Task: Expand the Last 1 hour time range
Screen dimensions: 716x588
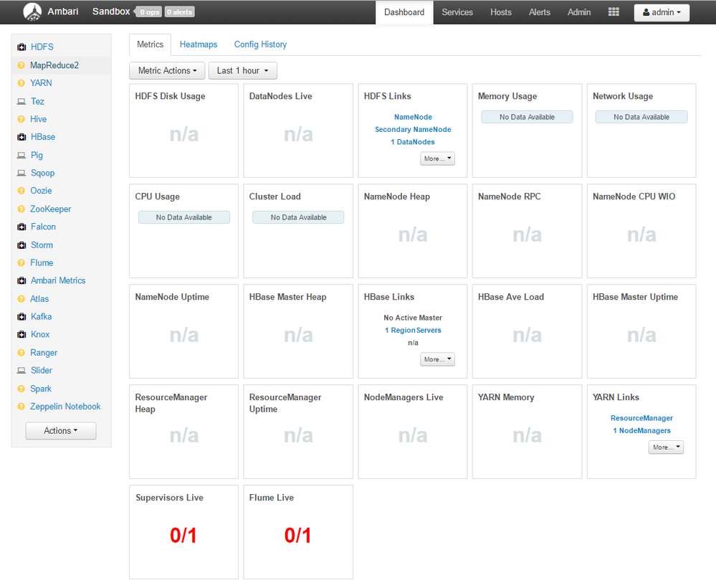Action: [242, 71]
